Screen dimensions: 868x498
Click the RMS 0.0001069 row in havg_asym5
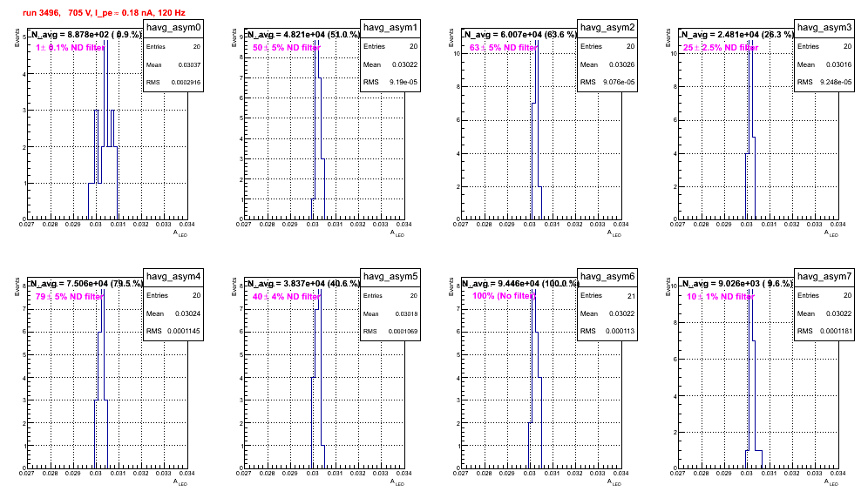[x=390, y=332]
